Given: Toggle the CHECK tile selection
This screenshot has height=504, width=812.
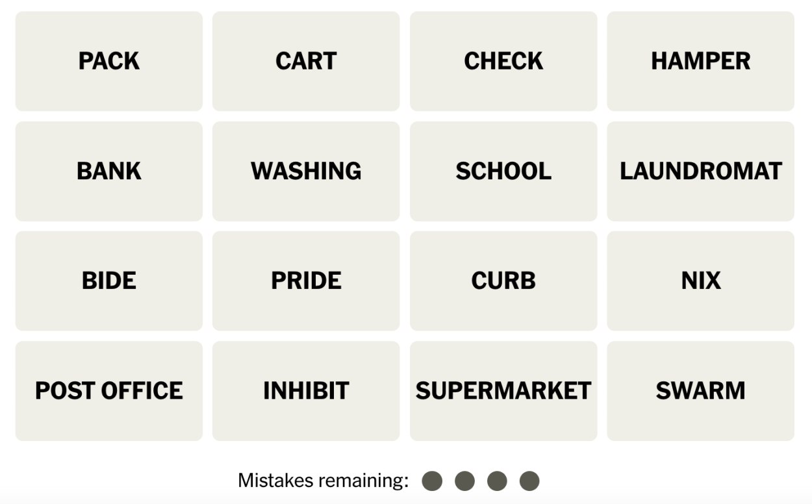Looking at the screenshot, I should click(x=503, y=61).
